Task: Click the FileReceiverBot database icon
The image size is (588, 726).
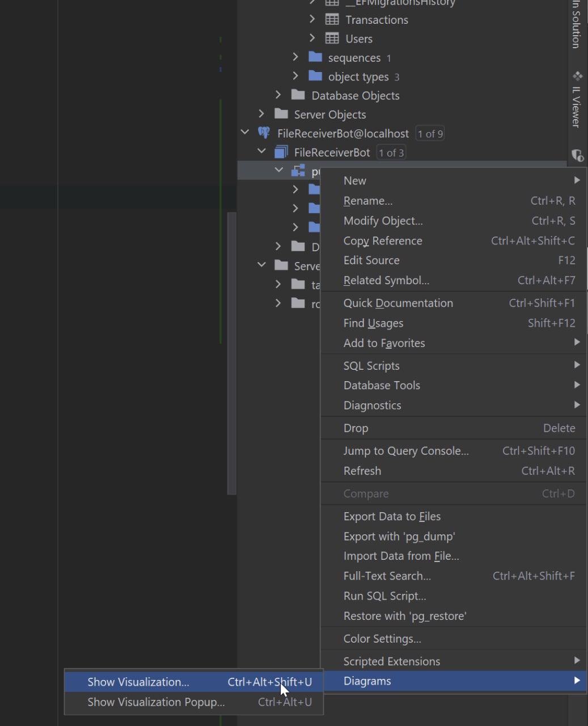Action: [281, 152]
